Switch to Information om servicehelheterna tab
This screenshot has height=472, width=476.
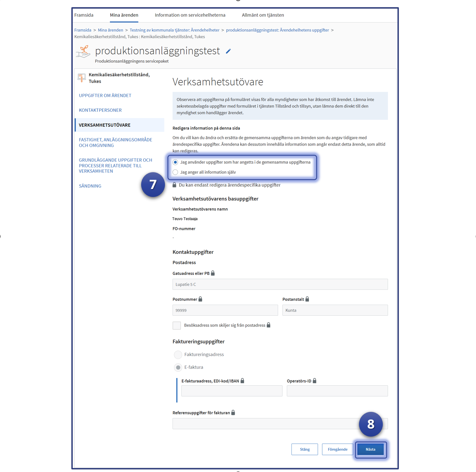[x=190, y=15]
